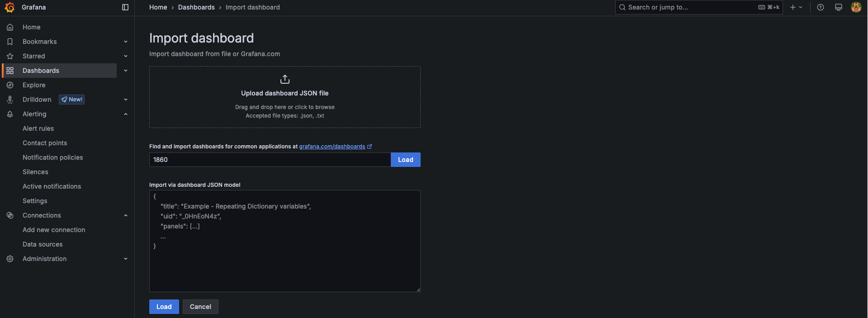
Task: Collapse the Alerting section chevron
Action: pos(126,114)
